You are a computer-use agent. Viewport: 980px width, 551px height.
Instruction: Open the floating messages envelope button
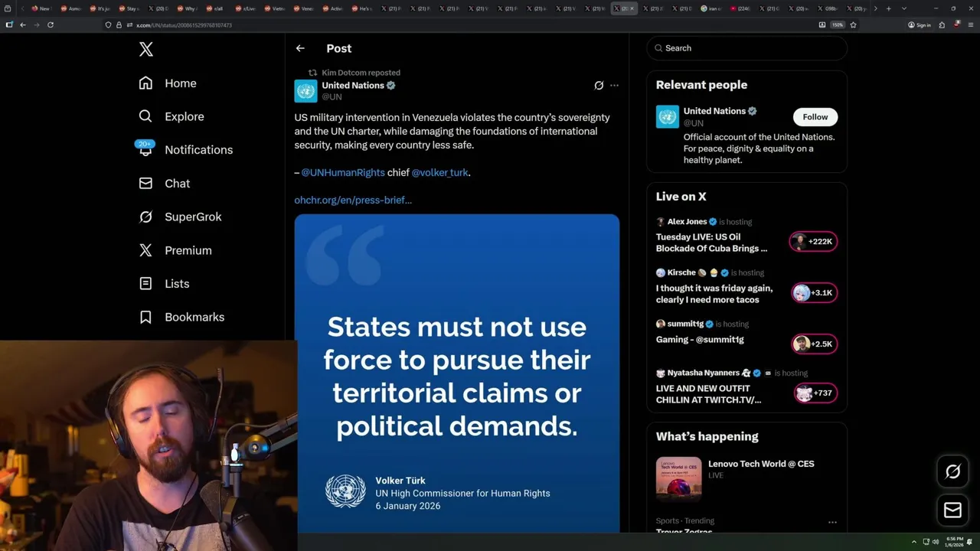[952, 510]
